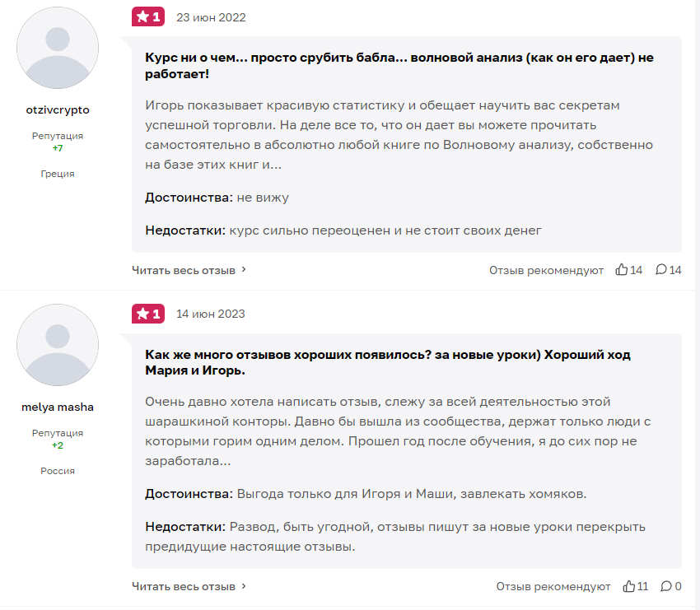Click the star rating badge dated 14 июн 2023

[x=148, y=314]
